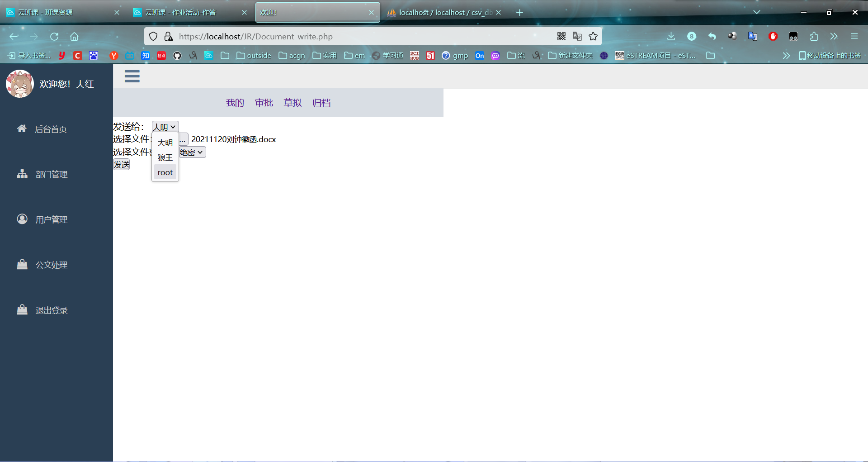Image resolution: width=868 pixels, height=462 pixels.
Task: Open 用户管理 in sidebar
Action: pyautogui.click(x=52, y=220)
